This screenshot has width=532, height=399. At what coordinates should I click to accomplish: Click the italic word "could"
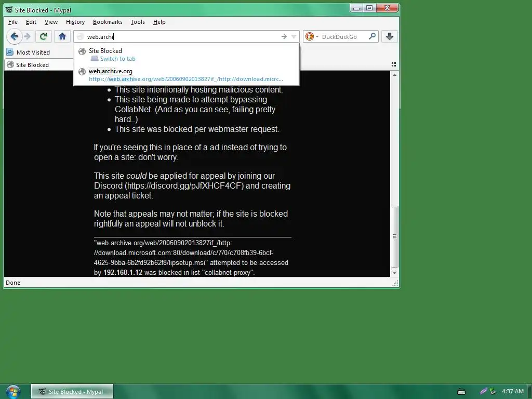tap(137, 176)
